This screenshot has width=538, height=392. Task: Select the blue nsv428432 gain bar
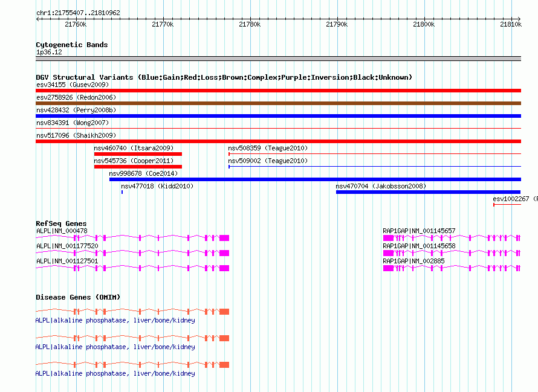[278, 116]
